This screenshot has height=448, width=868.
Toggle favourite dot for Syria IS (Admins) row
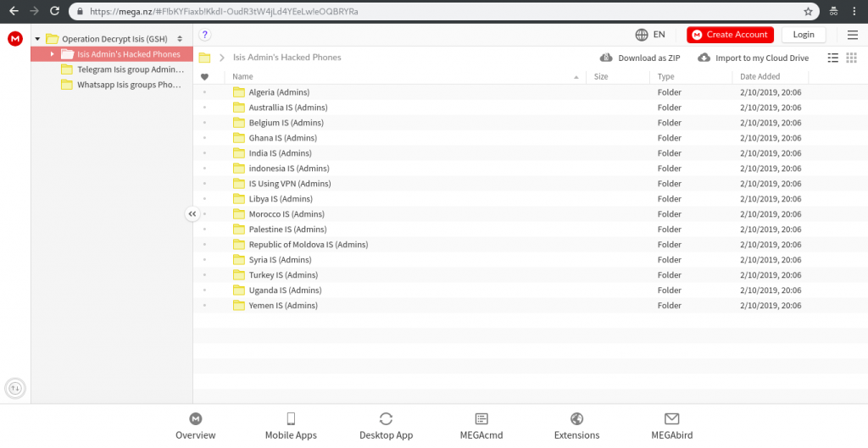click(205, 259)
